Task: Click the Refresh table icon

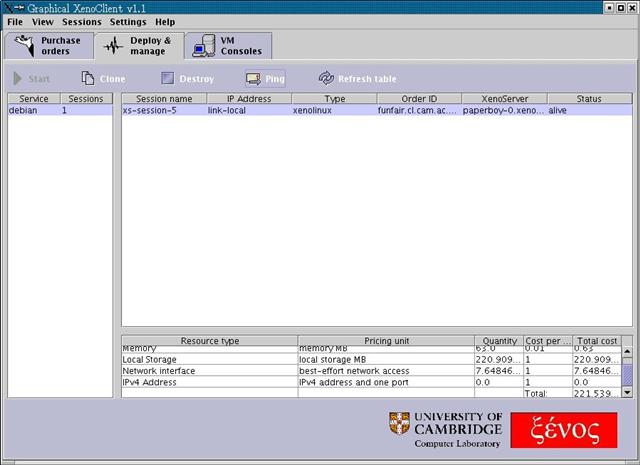Action: click(x=326, y=78)
